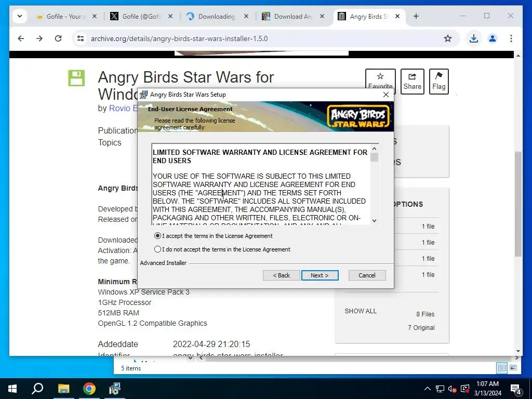Click license text scrollbar down arrow
The width and height of the screenshot is (532, 399).
[x=374, y=220]
